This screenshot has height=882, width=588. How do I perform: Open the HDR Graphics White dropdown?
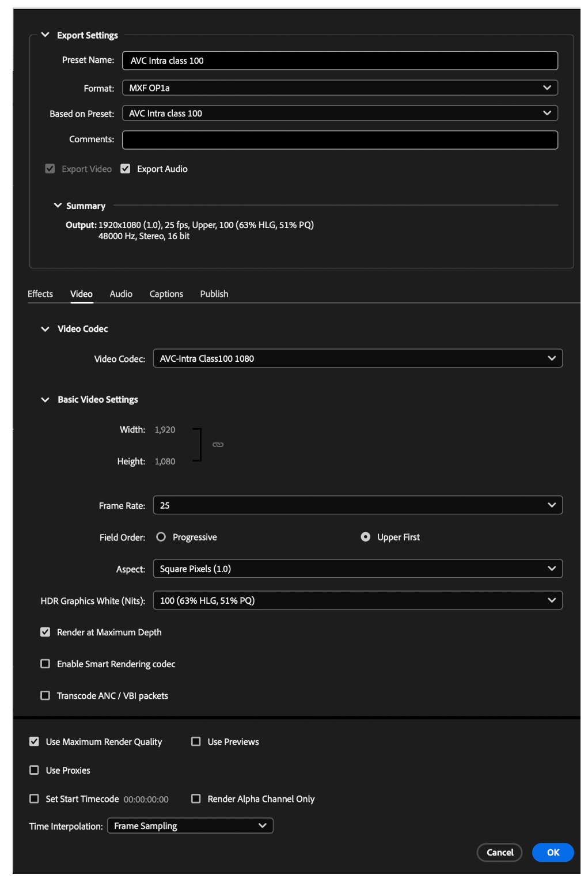pyautogui.click(x=358, y=600)
